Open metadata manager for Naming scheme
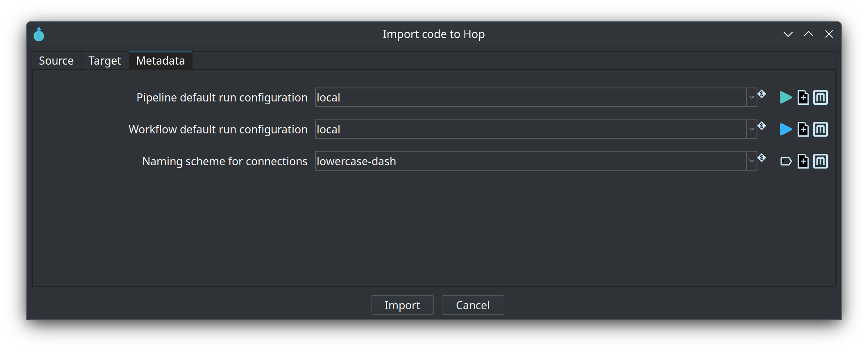This screenshot has height=351, width=868. click(820, 161)
